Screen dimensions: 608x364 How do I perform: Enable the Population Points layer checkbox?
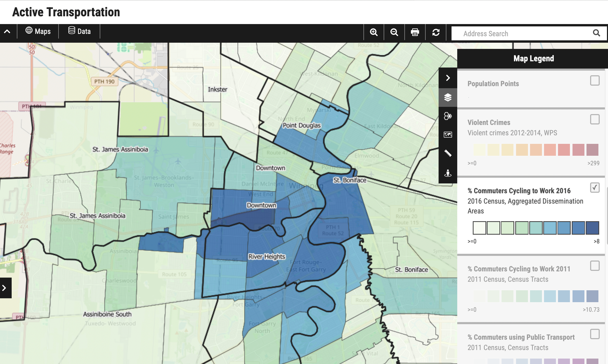tap(595, 80)
